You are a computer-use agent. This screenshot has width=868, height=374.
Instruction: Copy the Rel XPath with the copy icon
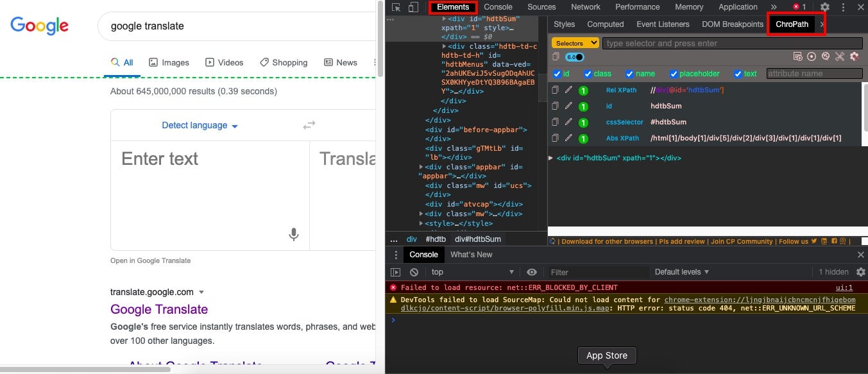coord(554,90)
